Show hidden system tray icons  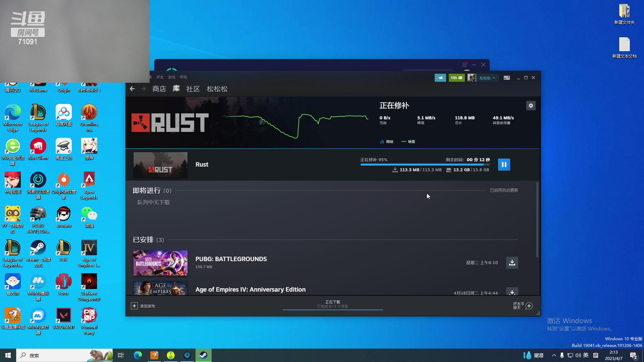click(554, 355)
